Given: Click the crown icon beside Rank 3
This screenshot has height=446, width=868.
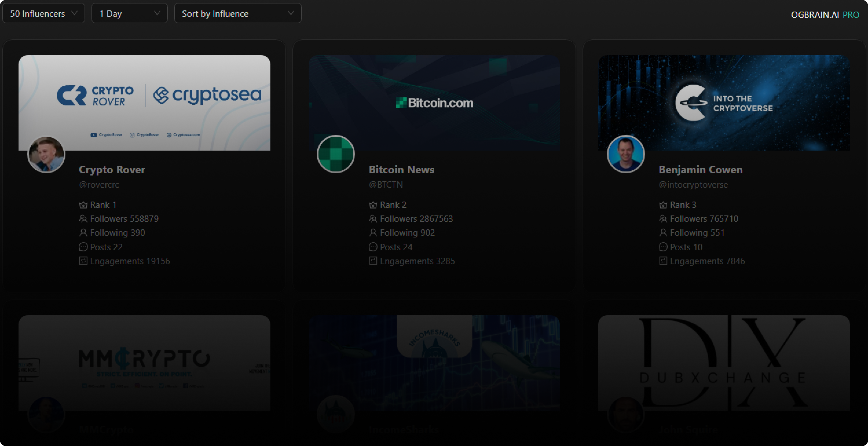Looking at the screenshot, I should click(663, 205).
